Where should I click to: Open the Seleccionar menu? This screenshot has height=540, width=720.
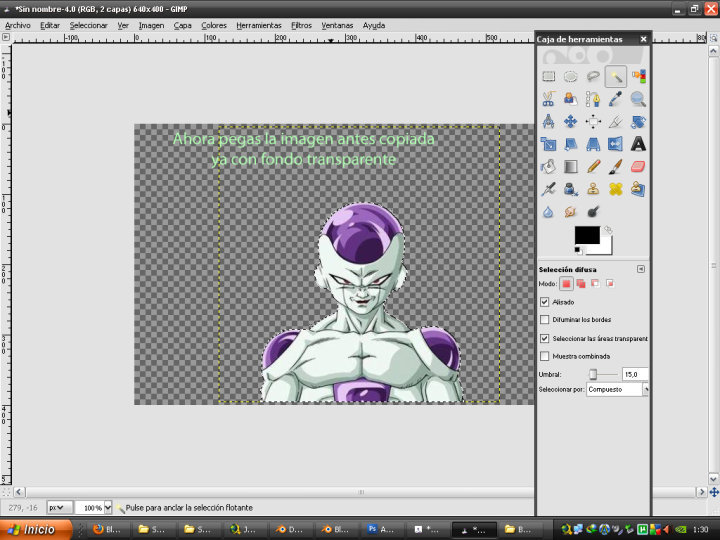tap(88, 26)
